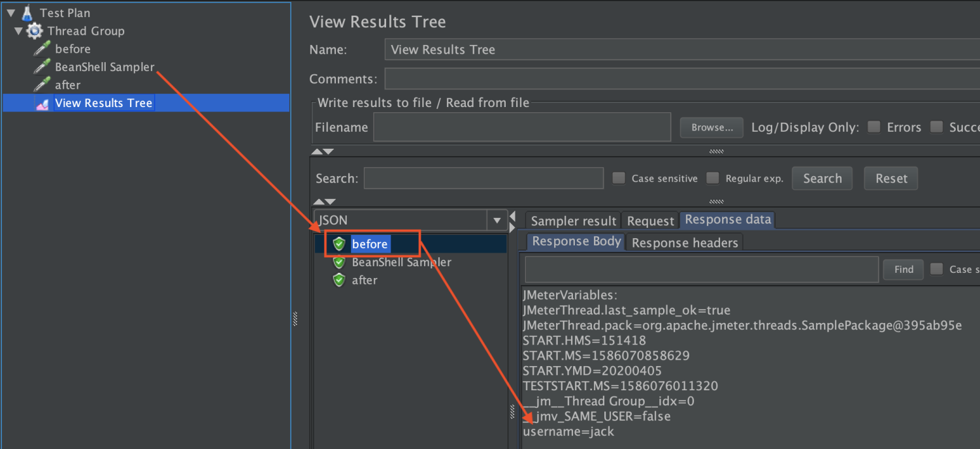
Task: Collapse the Thread Group node
Action: (18, 31)
